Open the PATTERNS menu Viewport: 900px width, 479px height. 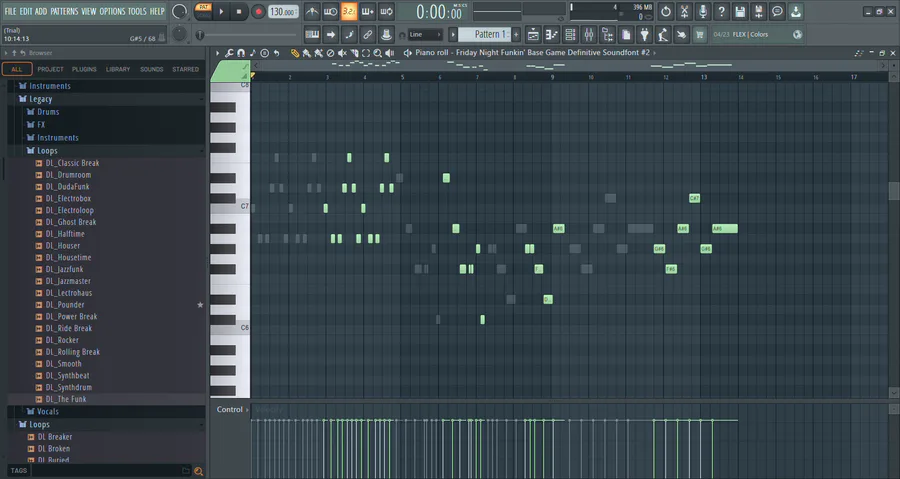[x=64, y=11]
